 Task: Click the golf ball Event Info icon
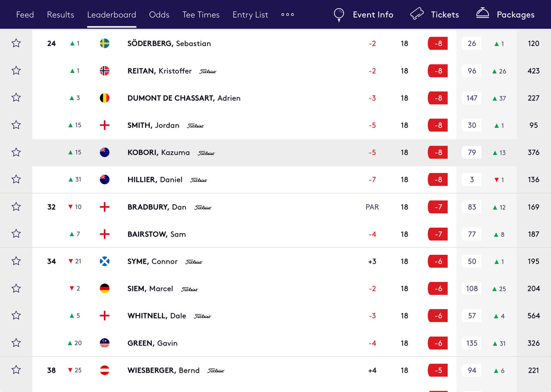(339, 15)
